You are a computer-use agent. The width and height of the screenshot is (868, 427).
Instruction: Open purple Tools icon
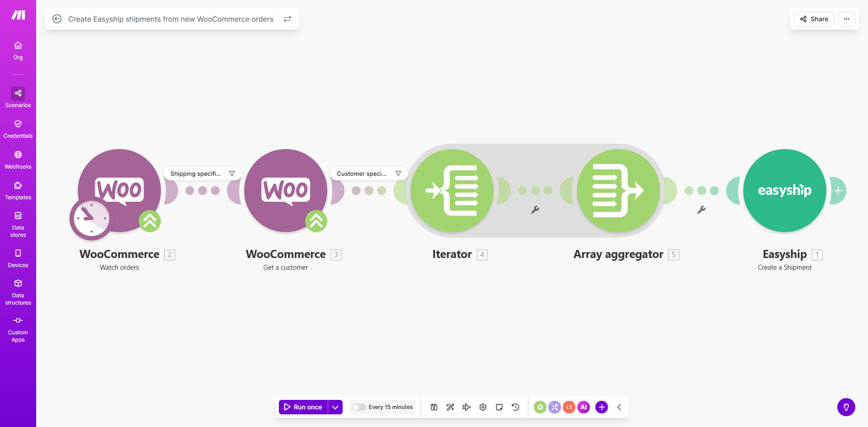point(555,407)
